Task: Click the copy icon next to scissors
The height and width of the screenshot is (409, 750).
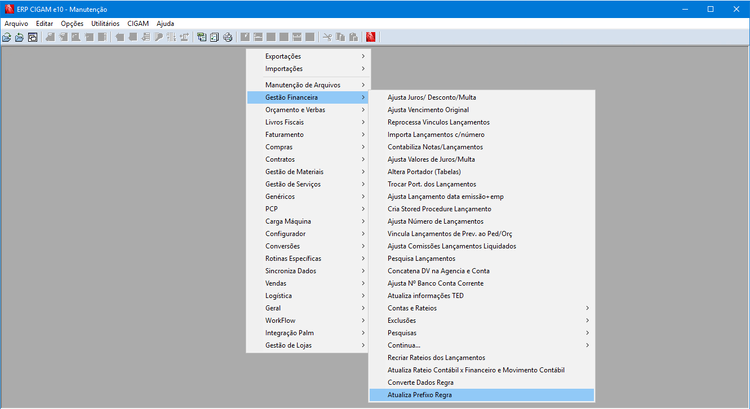Action: 340,37
